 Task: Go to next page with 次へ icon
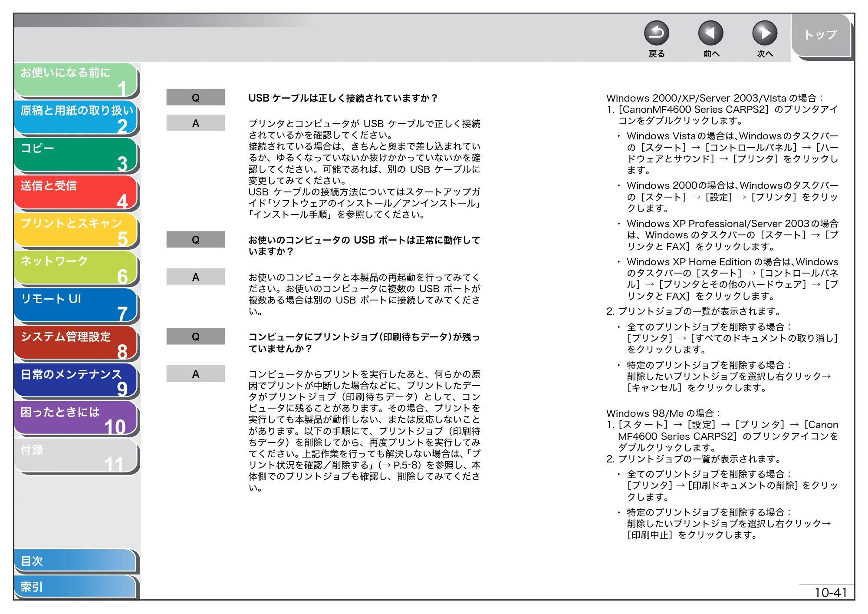764,33
